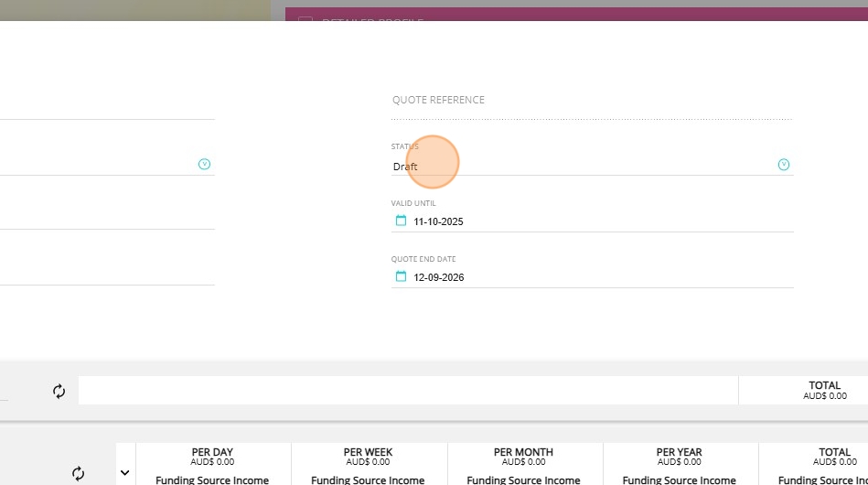Select the PER MONTH column header
The image size is (868, 485).
pyautogui.click(x=524, y=452)
